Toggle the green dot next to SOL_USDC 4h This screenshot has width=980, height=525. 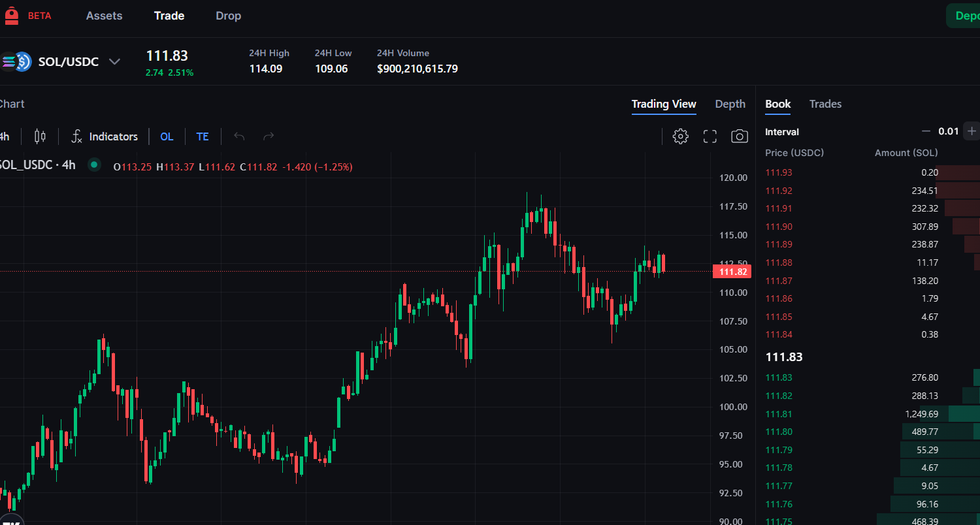[94, 165]
